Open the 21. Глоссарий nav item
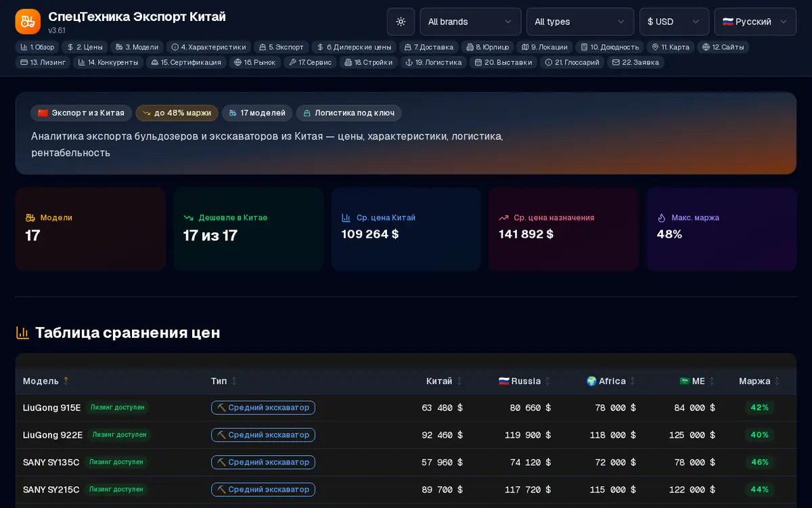Viewport: 812px width, 508px height. [572, 62]
